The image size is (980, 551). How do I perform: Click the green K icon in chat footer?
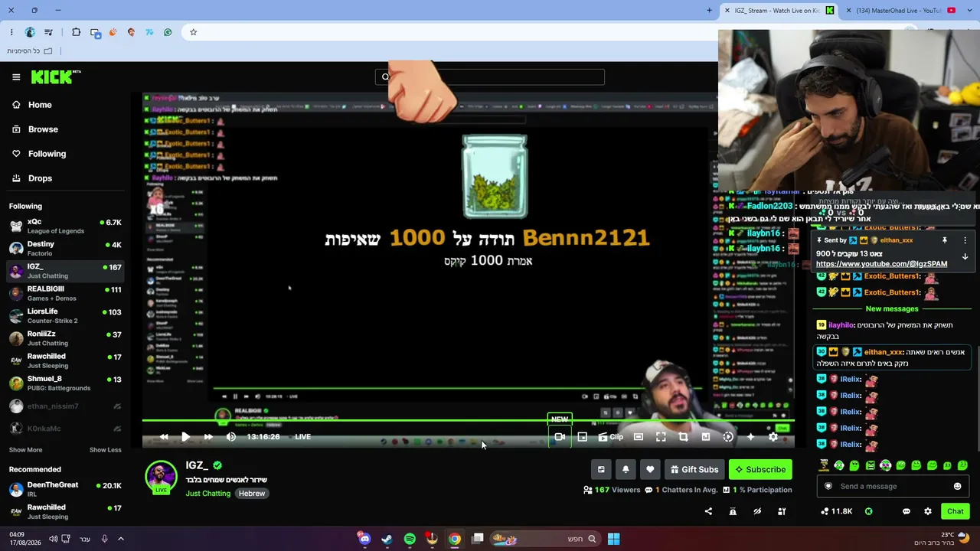[868, 511]
